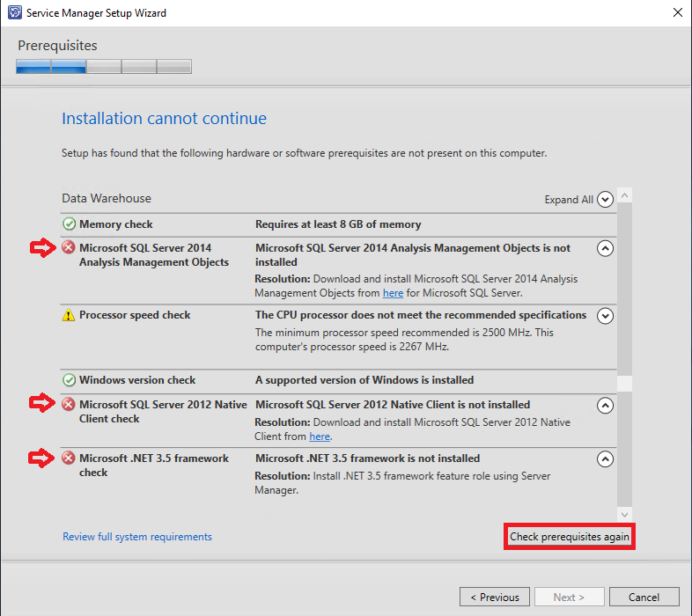Go back with the Previous button
The width and height of the screenshot is (692, 616).
[495, 597]
